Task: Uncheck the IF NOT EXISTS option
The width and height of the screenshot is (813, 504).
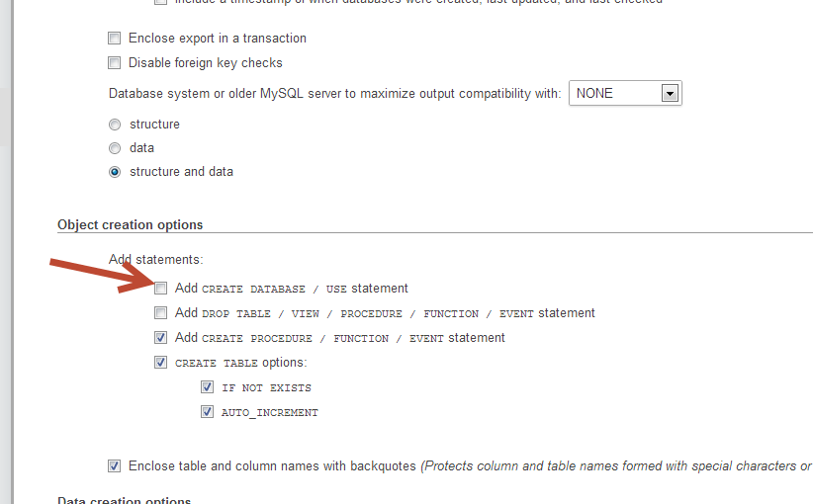Action: point(207,387)
